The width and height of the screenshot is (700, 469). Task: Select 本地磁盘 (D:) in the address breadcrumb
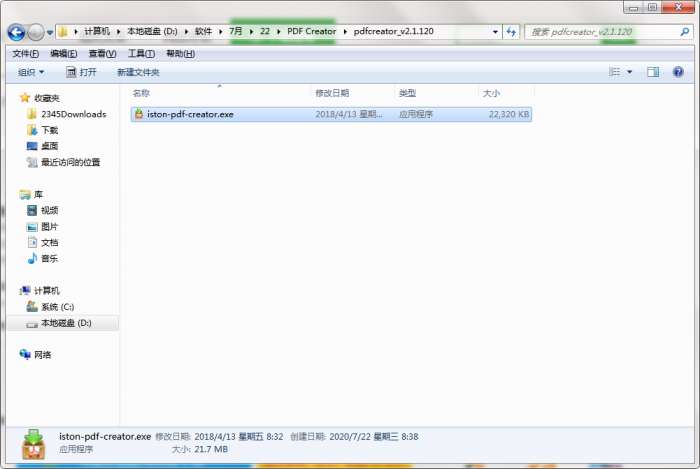[x=152, y=31]
